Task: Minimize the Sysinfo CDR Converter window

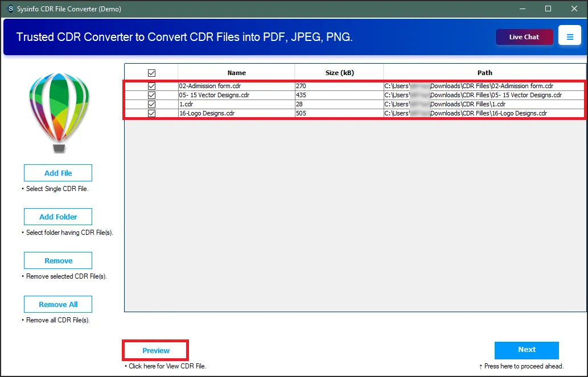Action: pos(522,9)
